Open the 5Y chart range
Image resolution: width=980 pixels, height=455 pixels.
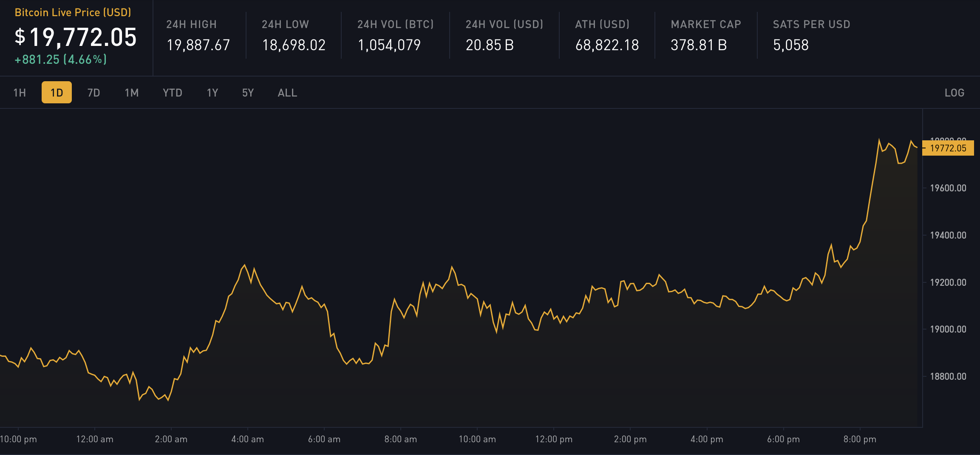coord(248,93)
